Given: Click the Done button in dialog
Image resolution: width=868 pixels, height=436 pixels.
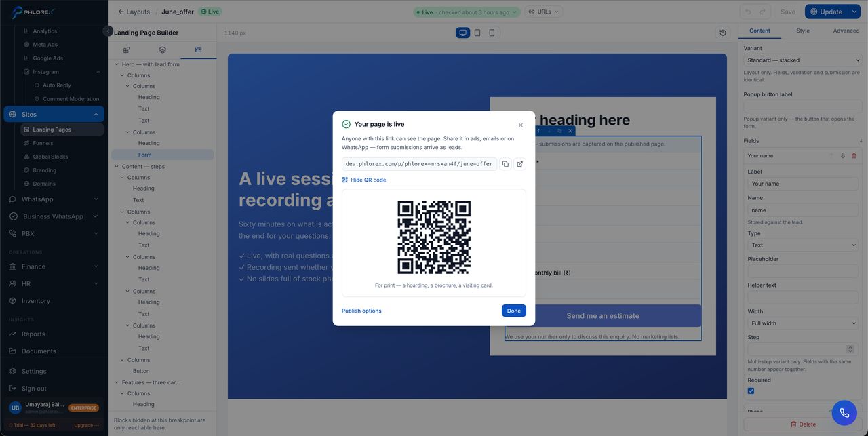Looking at the screenshot, I should [514, 311].
